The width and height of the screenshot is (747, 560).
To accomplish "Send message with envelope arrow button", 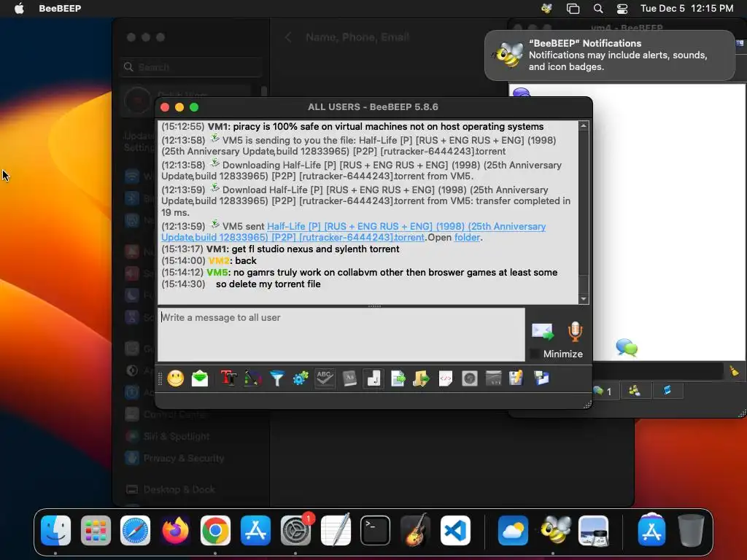I will (543, 332).
